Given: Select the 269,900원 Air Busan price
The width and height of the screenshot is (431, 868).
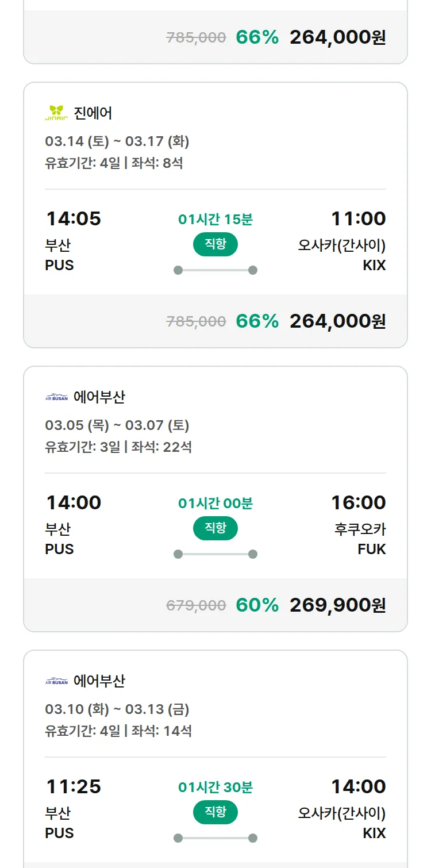Looking at the screenshot, I should pyautogui.click(x=337, y=605).
